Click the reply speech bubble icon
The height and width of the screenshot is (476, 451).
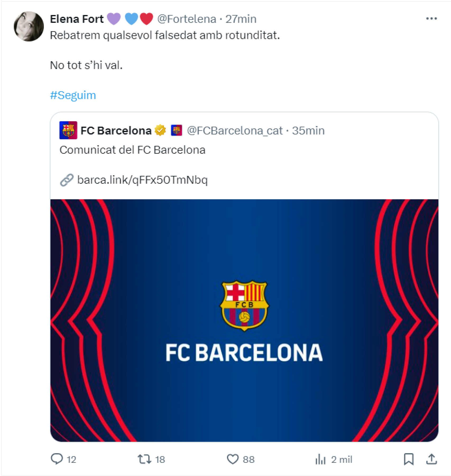(57, 459)
